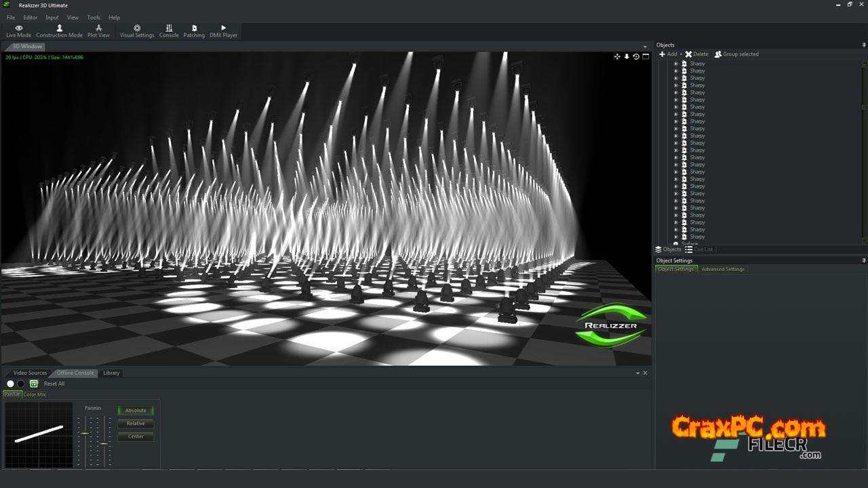The height and width of the screenshot is (488, 868).
Task: Switch to Live Mode
Action: tap(18, 31)
